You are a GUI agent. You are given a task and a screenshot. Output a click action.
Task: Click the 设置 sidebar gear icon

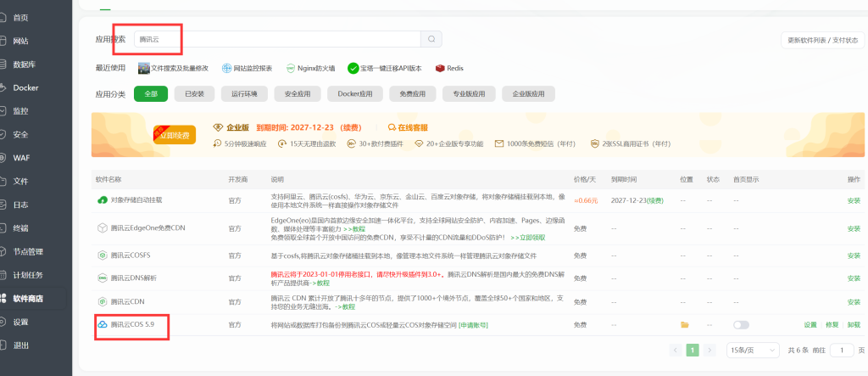3,322
